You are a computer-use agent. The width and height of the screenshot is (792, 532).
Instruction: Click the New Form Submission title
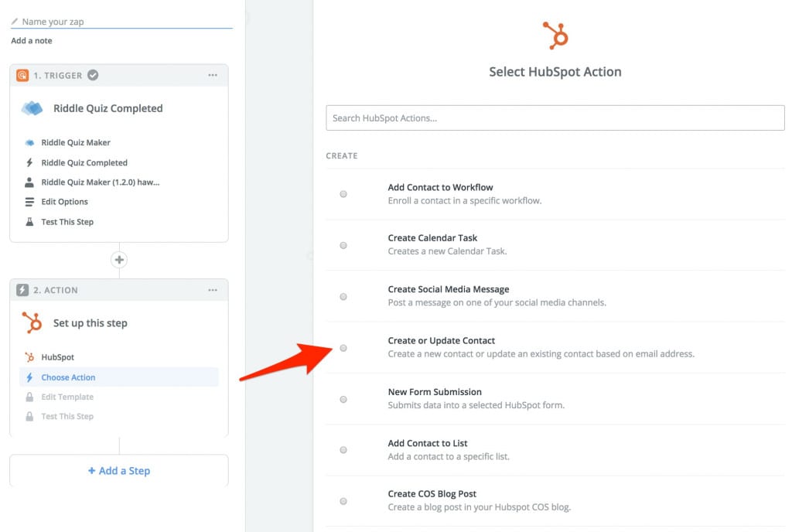[x=435, y=392]
